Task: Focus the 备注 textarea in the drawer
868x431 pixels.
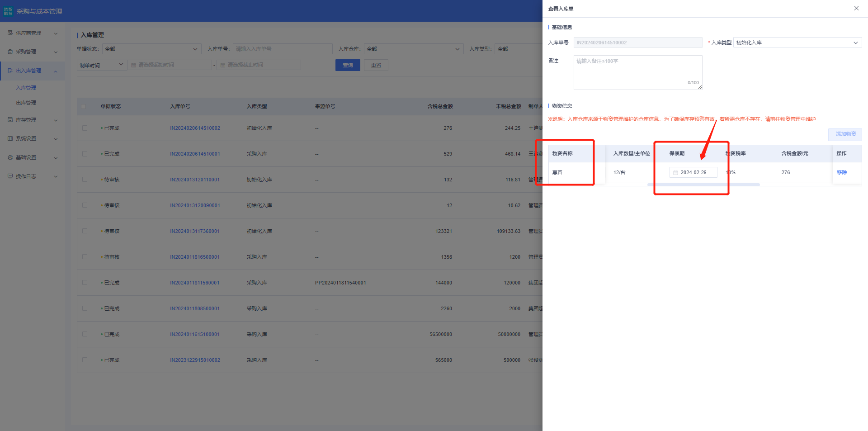Action: click(x=638, y=72)
